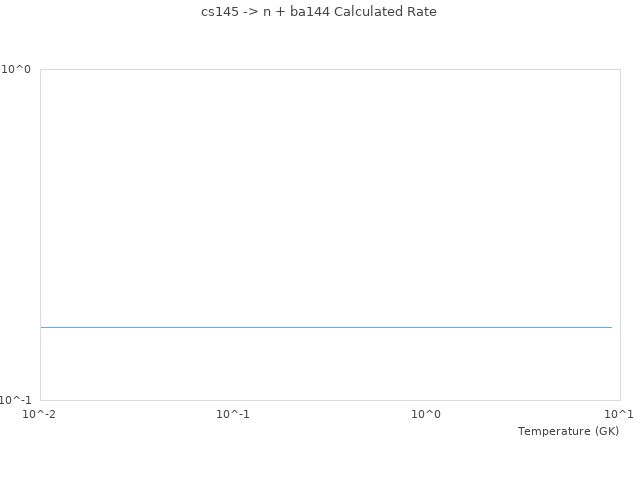The height and width of the screenshot is (480, 640).
Task: Click the left end of the rate line
Action: (42, 327)
